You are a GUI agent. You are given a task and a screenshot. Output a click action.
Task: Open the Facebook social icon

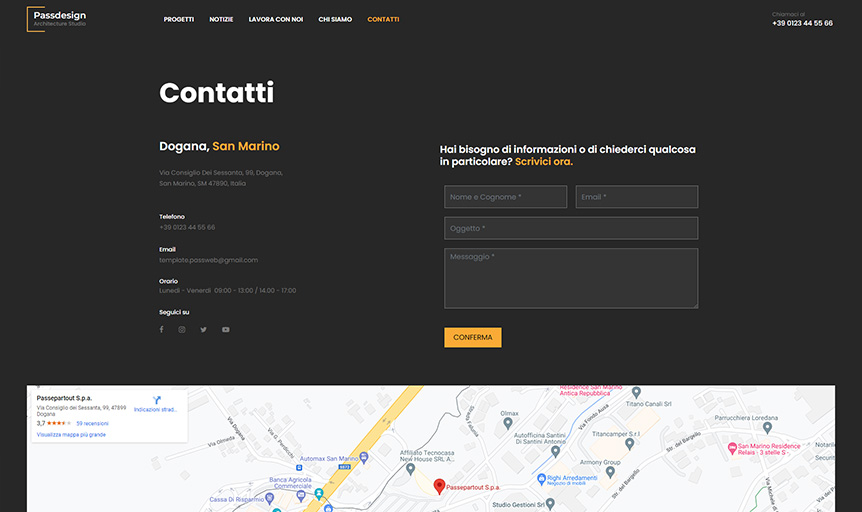161,329
